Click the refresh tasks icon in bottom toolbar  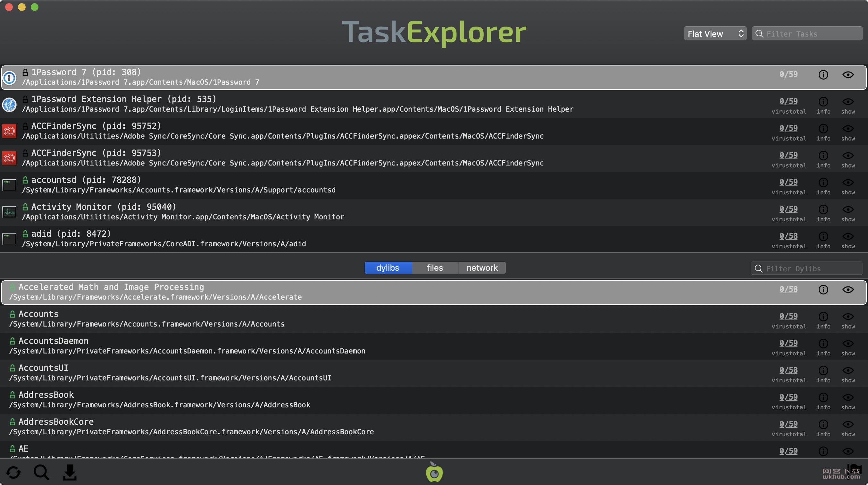13,472
